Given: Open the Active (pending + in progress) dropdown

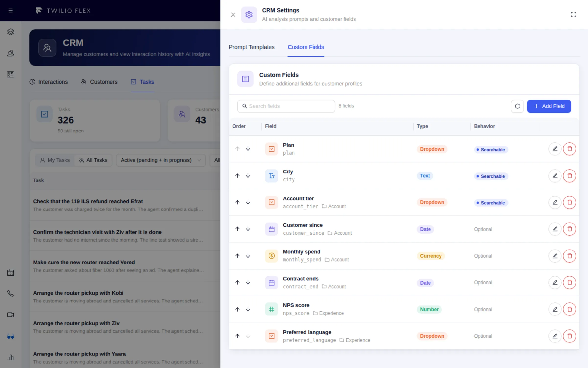Looking at the screenshot, I should (161, 160).
